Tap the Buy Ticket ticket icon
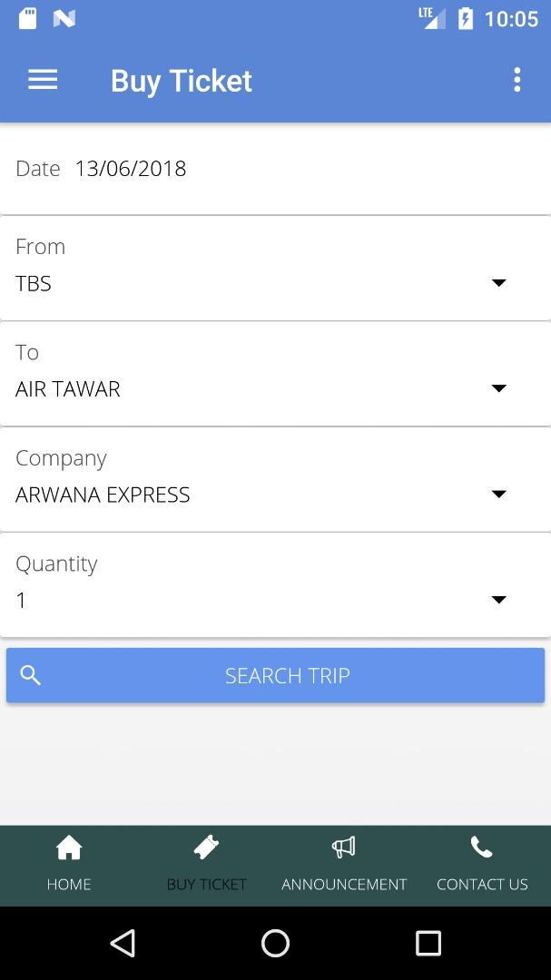 [x=206, y=848]
